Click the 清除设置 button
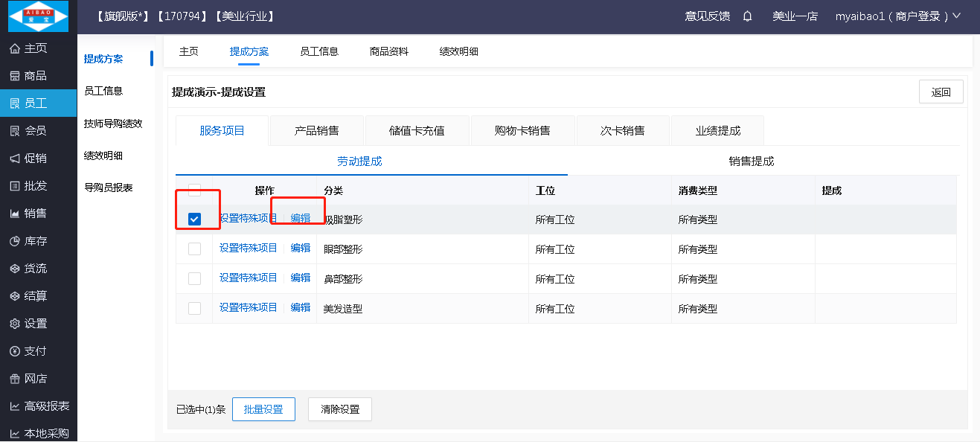Viewport: 980px width, 442px height. coord(340,409)
